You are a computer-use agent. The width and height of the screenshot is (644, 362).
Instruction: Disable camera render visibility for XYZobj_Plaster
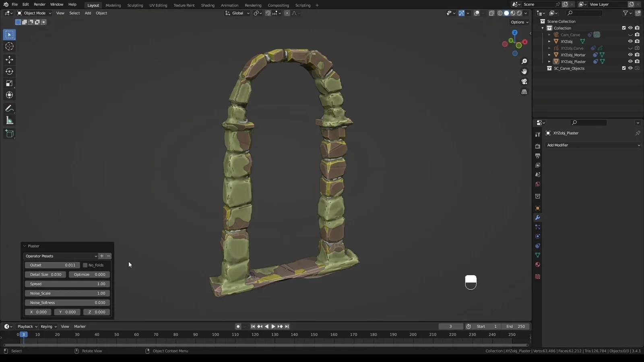(x=637, y=61)
